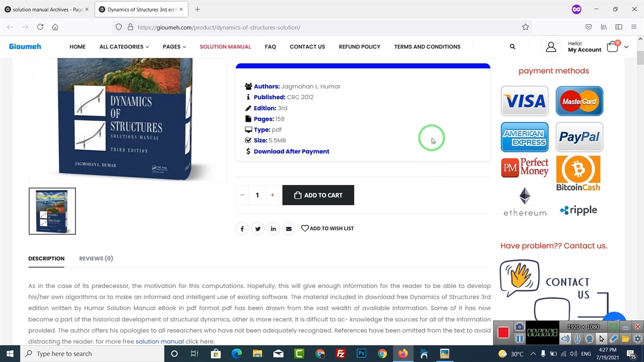
Task: Open the shopping cart icon
Action: tap(612, 47)
